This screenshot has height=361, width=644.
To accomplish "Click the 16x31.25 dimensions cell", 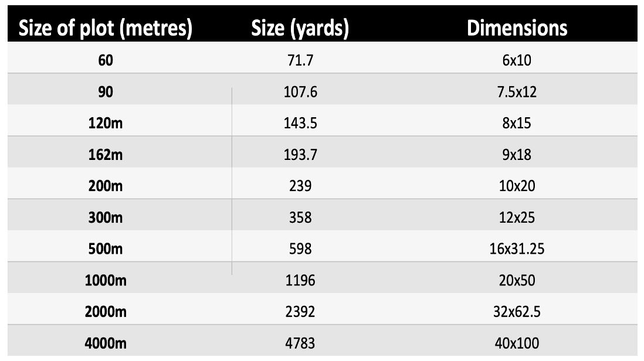I will [517, 249].
